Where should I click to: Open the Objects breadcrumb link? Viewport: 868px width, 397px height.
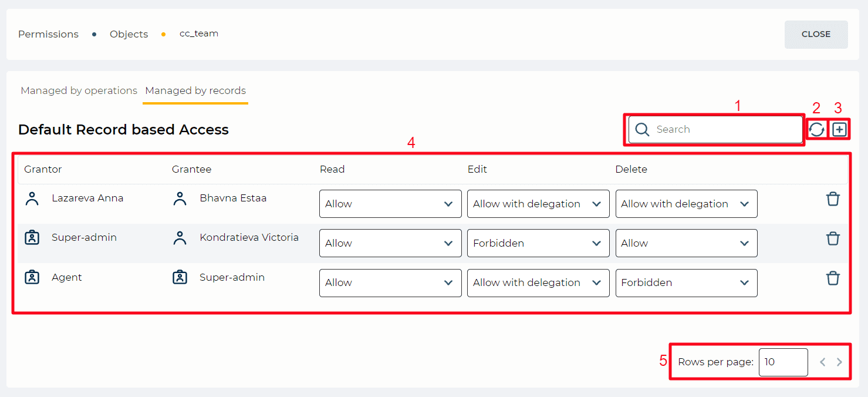pos(129,34)
